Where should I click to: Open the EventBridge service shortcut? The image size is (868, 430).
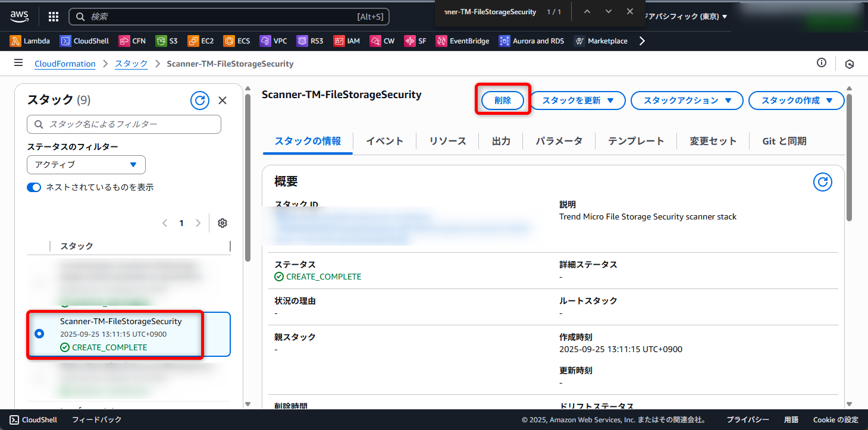[x=462, y=41]
